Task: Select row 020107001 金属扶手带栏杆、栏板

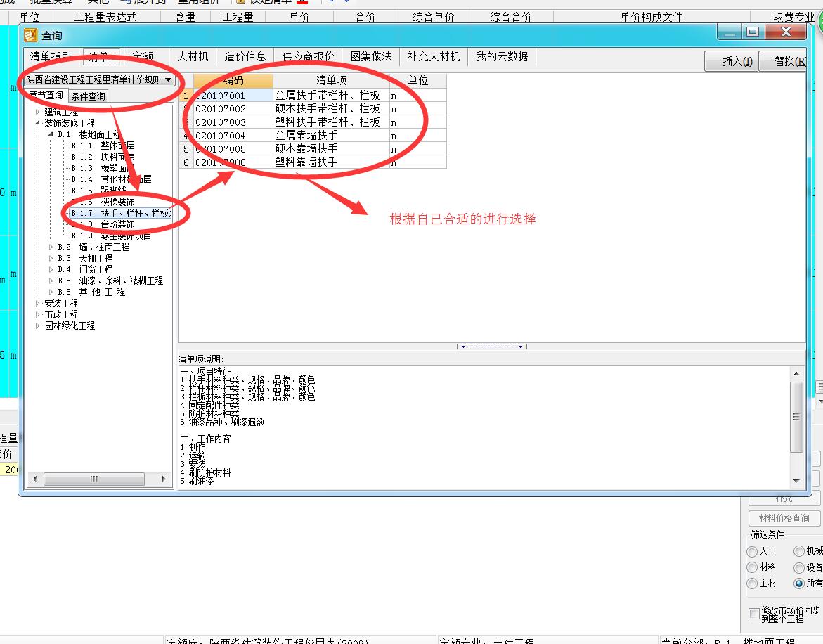Action: 313,95
